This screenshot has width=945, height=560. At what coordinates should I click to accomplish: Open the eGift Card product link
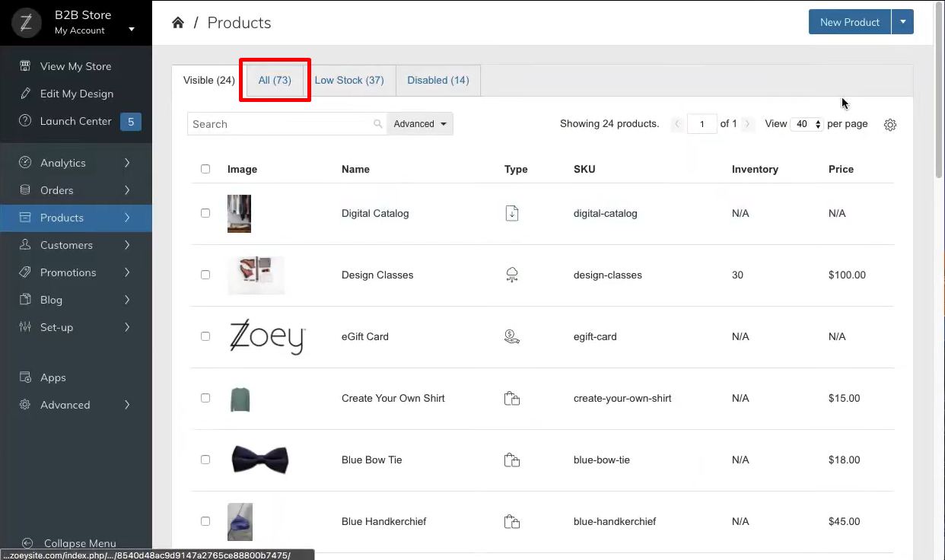click(x=365, y=336)
